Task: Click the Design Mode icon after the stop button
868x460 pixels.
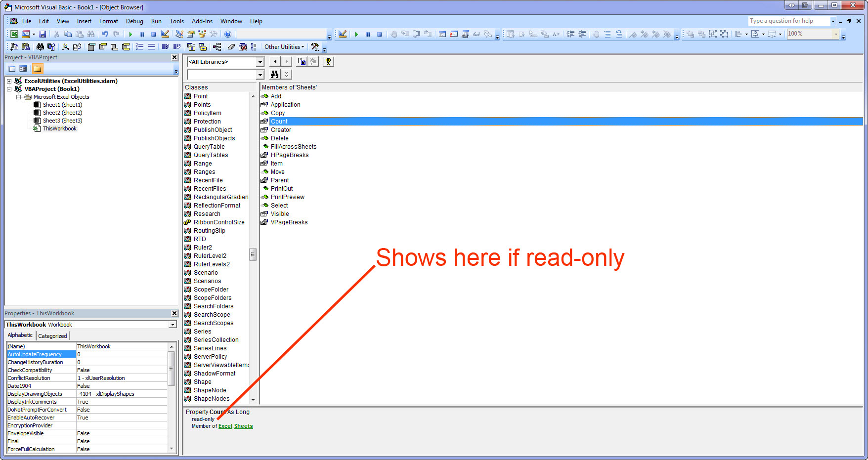Action: tap(165, 34)
